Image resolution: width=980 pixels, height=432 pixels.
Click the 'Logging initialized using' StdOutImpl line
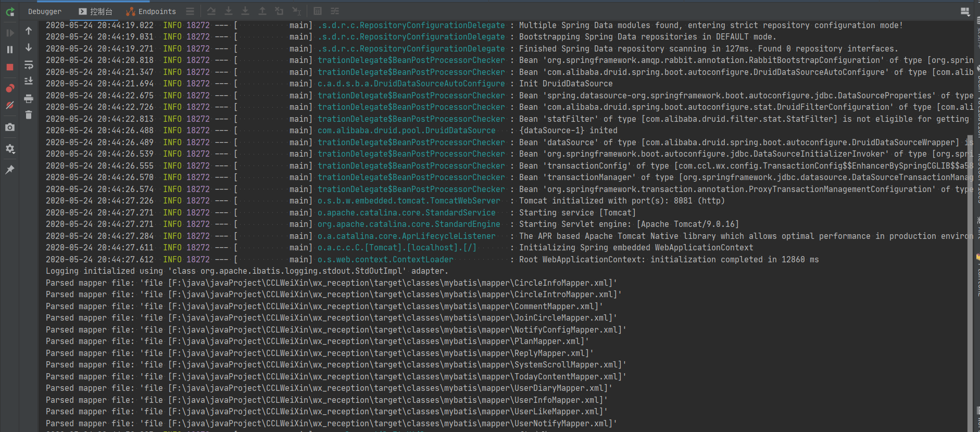click(247, 271)
